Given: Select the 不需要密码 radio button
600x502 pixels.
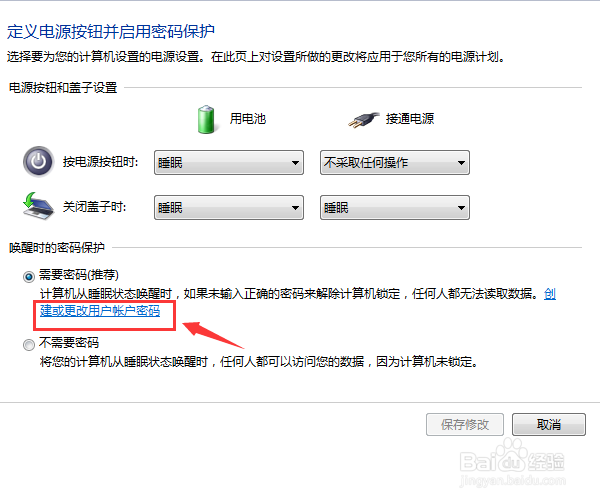Looking at the screenshot, I should [29, 345].
